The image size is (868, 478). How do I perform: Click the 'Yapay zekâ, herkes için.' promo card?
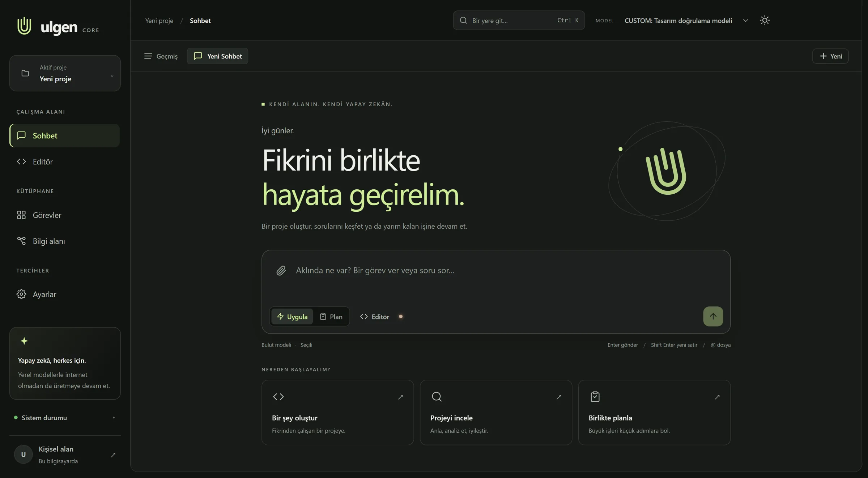[x=65, y=363]
